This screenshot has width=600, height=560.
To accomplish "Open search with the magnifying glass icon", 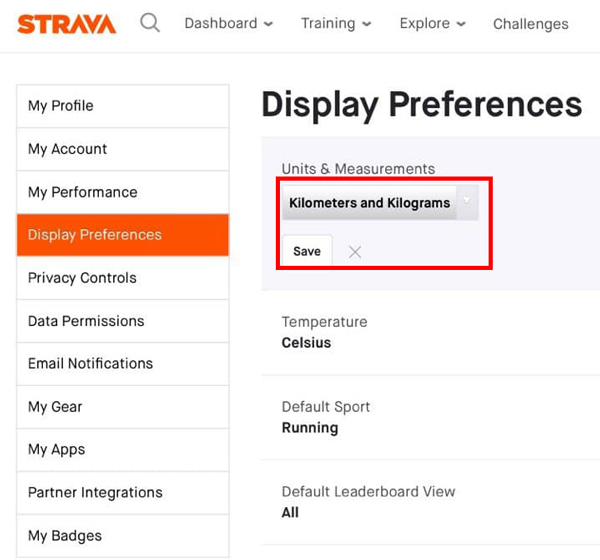I will click(x=150, y=22).
